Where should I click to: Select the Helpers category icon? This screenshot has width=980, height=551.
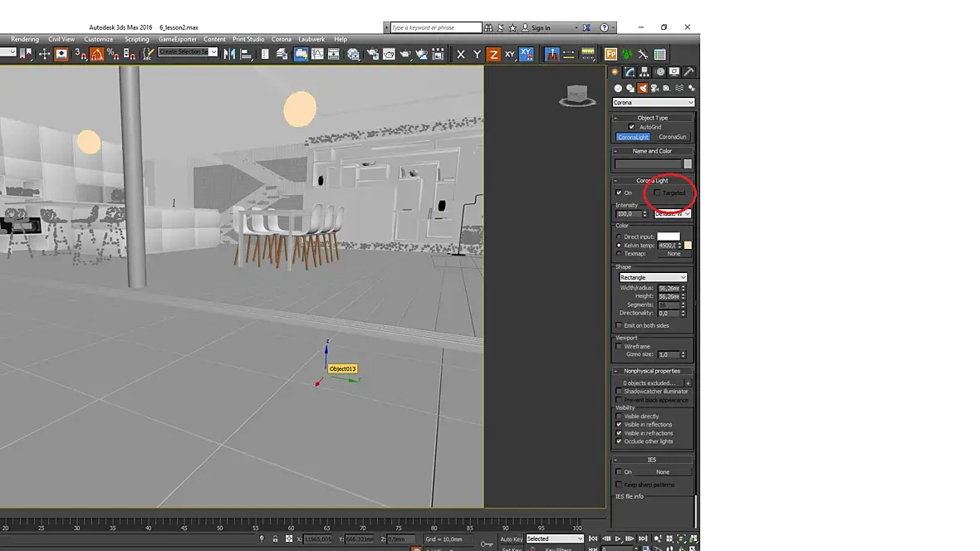click(x=667, y=88)
